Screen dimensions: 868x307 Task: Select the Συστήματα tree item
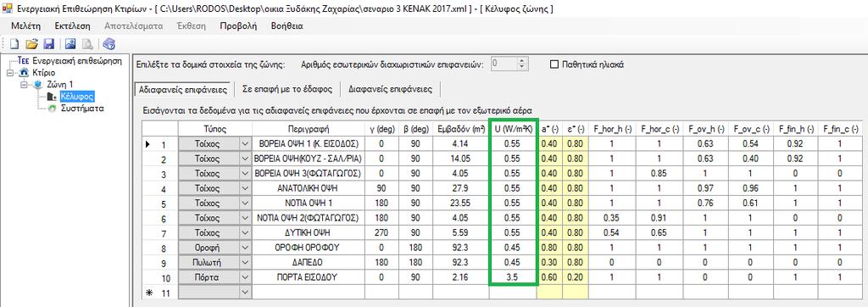click(81, 108)
